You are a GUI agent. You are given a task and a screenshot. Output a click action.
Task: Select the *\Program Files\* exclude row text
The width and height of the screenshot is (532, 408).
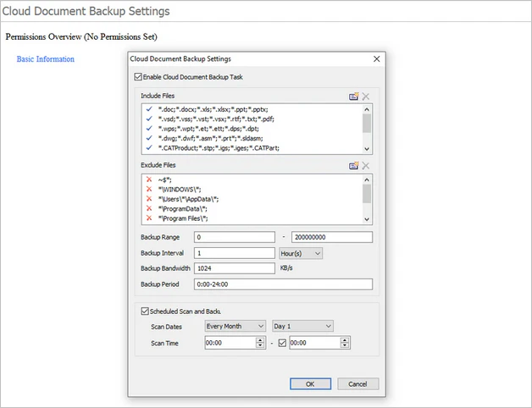pyautogui.click(x=183, y=218)
